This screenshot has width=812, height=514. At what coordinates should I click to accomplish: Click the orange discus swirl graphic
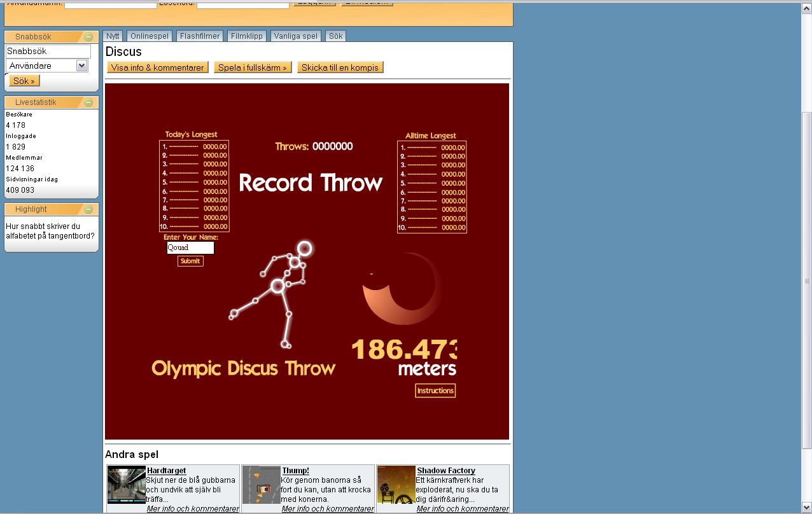(x=402, y=288)
